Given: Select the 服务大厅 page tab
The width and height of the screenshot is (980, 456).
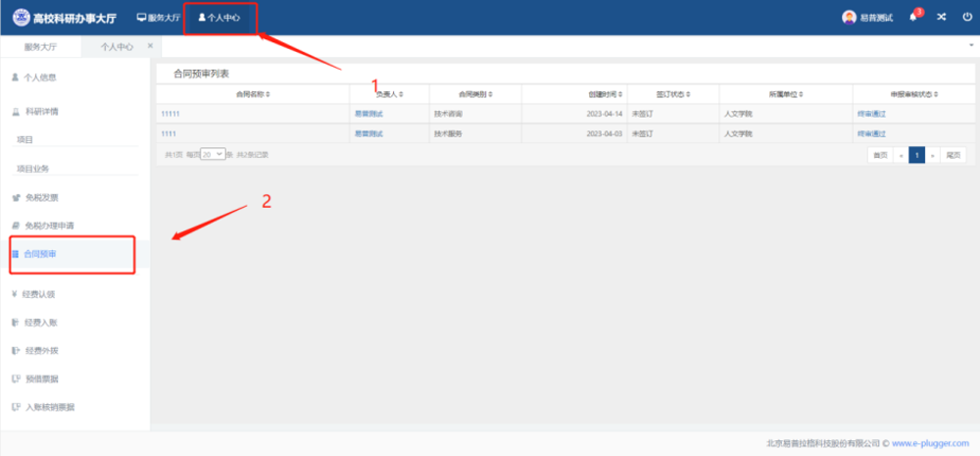Looking at the screenshot, I should click(x=40, y=46).
